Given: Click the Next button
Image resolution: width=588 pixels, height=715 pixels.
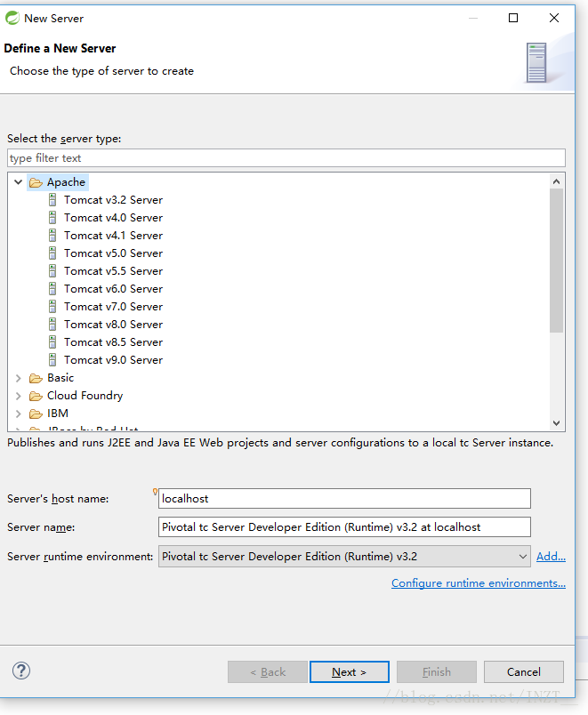Looking at the screenshot, I should [349, 671].
